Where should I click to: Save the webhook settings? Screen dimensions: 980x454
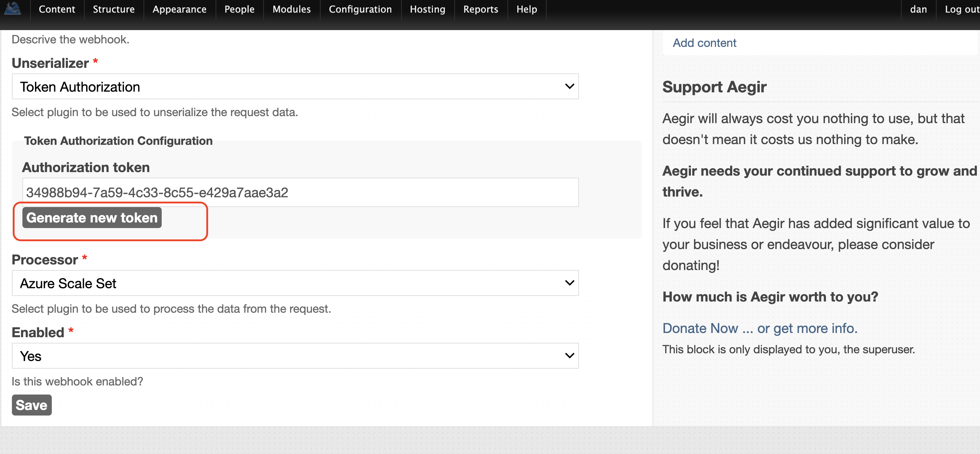pyautogui.click(x=31, y=405)
